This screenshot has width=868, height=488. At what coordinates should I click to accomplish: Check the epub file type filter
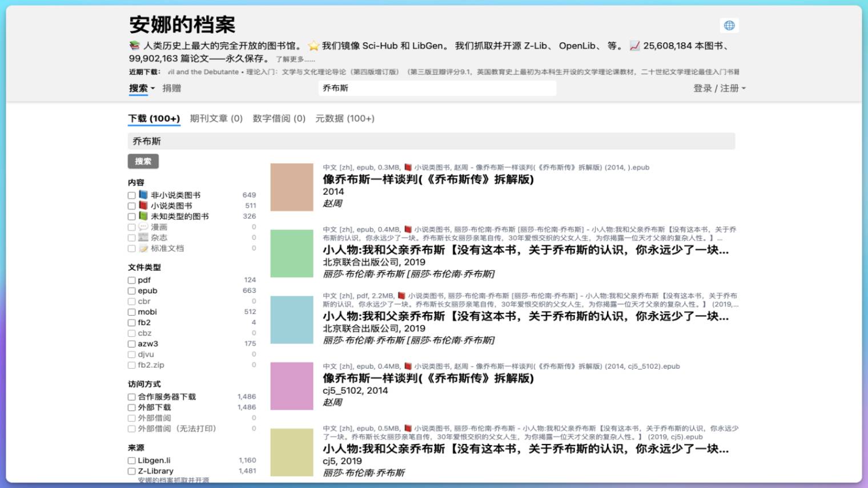[132, 291]
